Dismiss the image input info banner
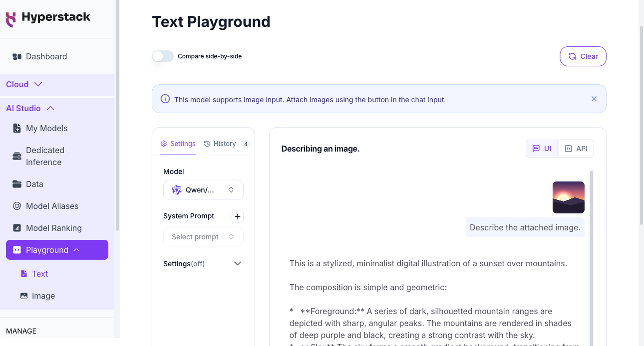This screenshot has width=644, height=346. pos(594,99)
